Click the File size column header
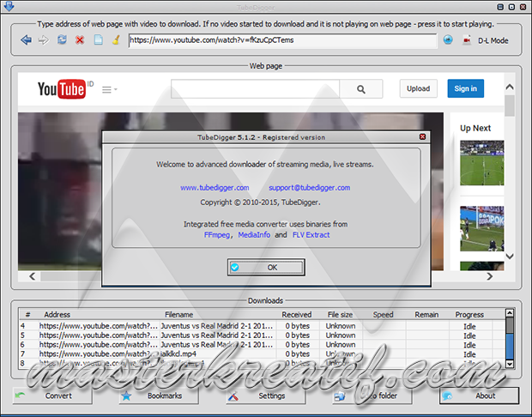Screen dimensions: 532x417 coord(340,315)
